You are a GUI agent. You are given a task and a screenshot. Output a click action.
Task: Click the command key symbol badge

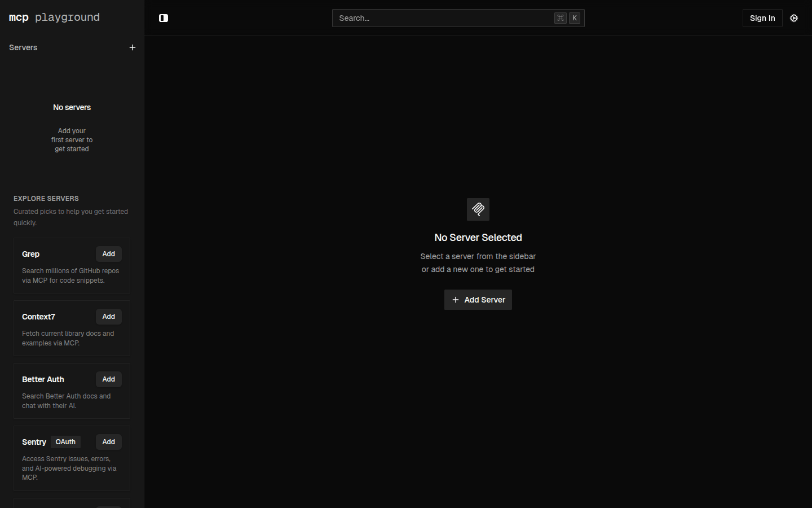click(x=560, y=18)
